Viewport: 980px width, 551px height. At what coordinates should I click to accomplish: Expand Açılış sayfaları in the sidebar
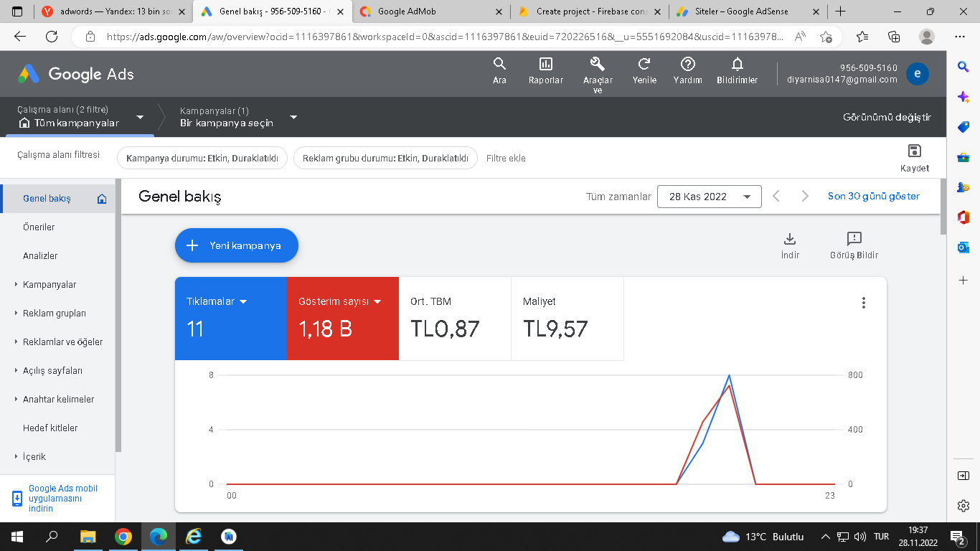pos(16,371)
